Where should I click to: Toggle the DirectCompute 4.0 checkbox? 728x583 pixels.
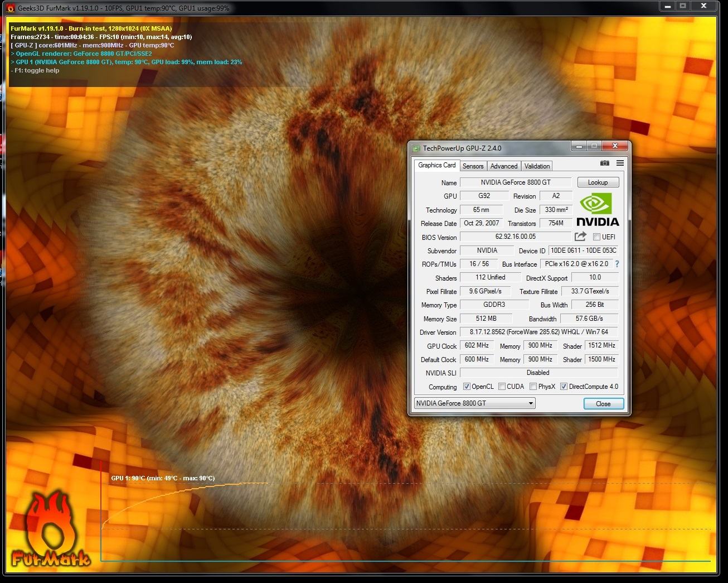(x=564, y=387)
